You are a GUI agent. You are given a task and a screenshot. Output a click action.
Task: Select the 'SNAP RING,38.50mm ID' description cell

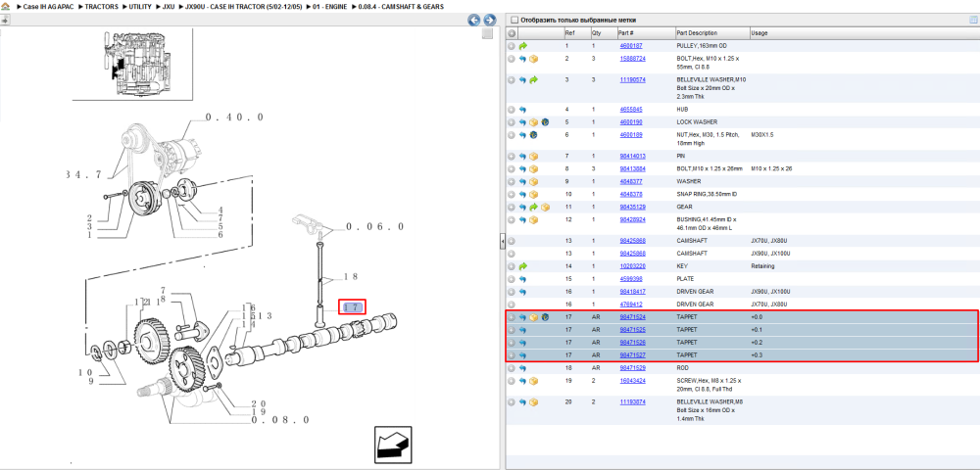706,194
